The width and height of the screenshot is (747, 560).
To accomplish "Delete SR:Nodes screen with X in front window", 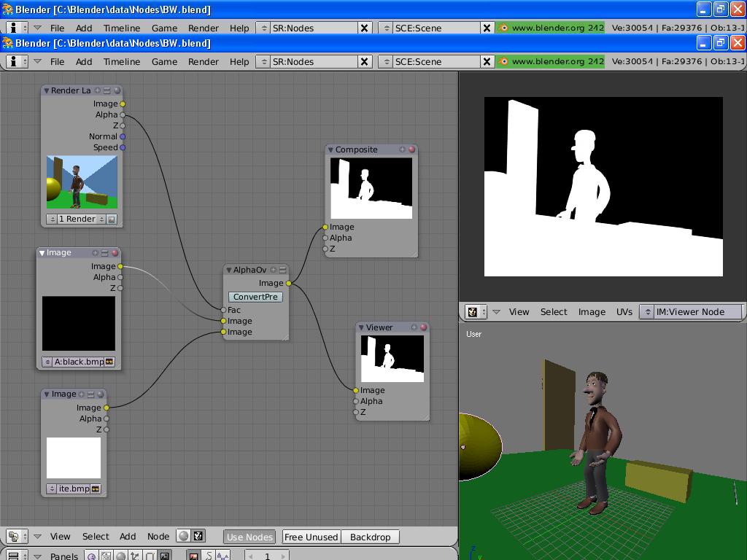I will click(x=365, y=61).
